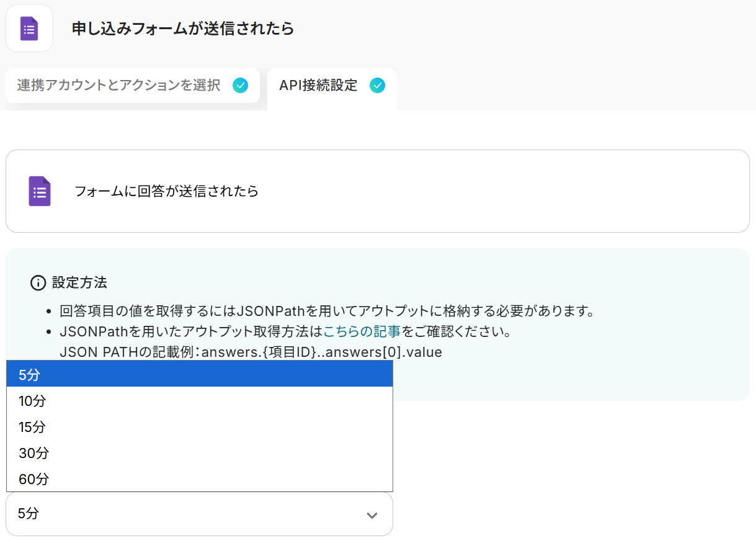Click the checkmark beside 連携アカウントとアクションを選択

(x=240, y=86)
